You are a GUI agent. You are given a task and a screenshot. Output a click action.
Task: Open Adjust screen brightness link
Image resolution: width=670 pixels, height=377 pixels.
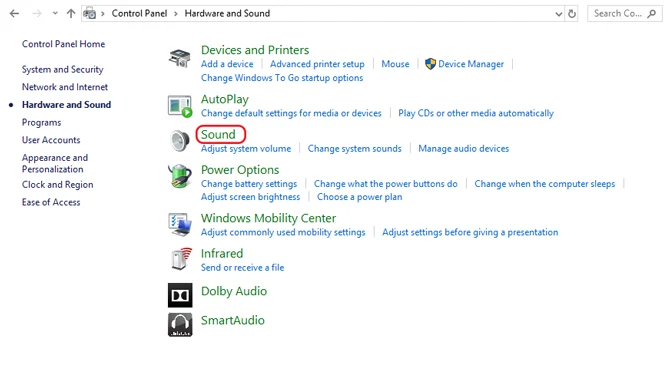(x=250, y=197)
